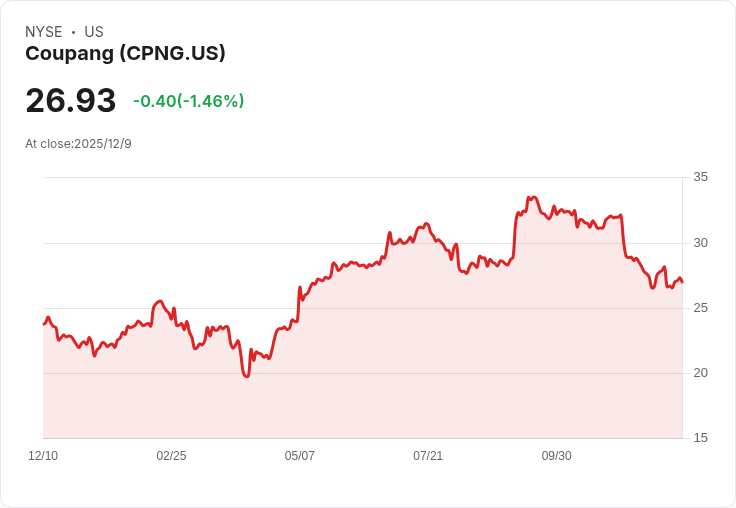Select the 09/30 date label on x-axis
The image size is (736, 508).
[x=557, y=455]
